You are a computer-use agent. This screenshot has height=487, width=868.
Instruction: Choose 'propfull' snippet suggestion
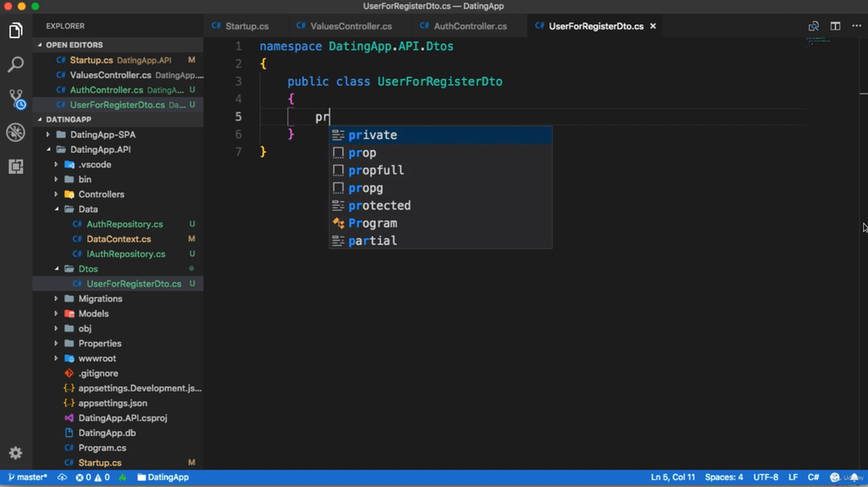[x=441, y=170]
